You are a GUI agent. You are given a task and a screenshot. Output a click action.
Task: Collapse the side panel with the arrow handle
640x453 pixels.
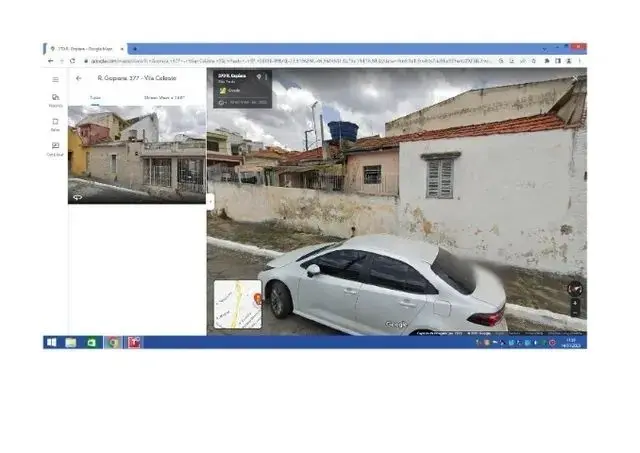tap(210, 200)
